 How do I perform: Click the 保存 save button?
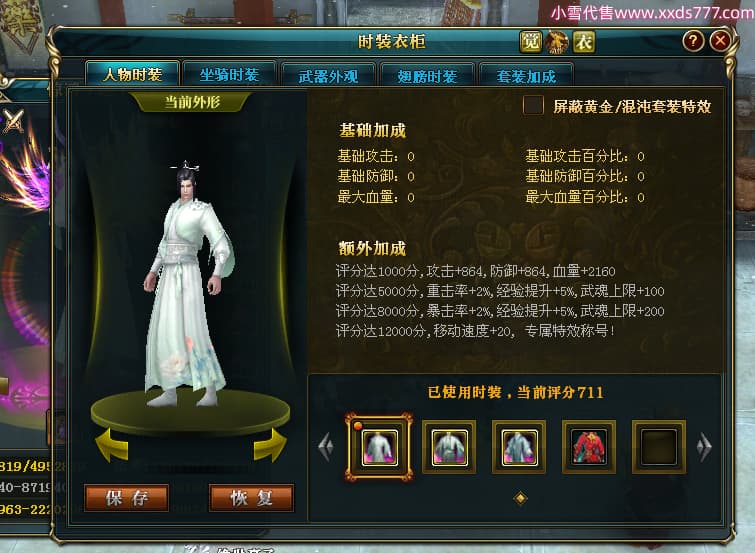127,498
